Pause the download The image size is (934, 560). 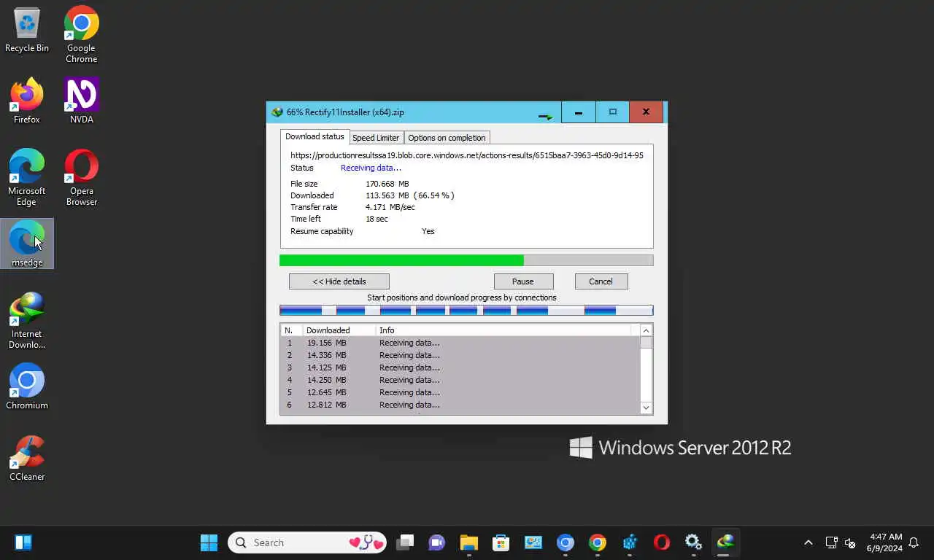point(523,281)
